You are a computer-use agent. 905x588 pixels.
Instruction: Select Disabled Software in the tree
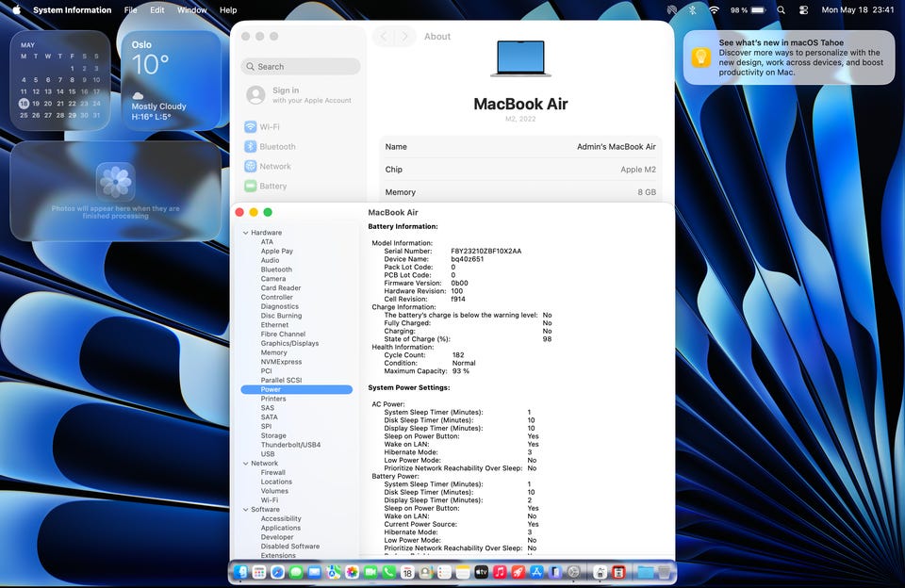(x=289, y=547)
